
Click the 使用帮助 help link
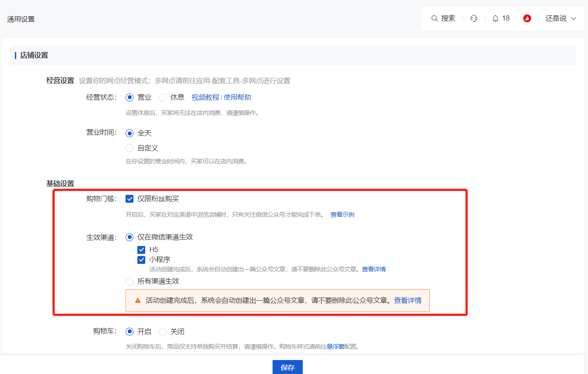237,97
